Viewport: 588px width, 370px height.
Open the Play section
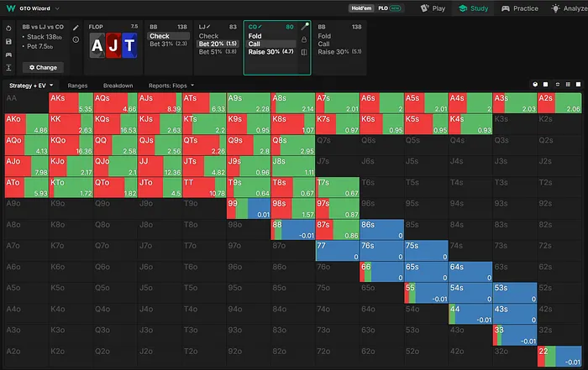(433, 8)
